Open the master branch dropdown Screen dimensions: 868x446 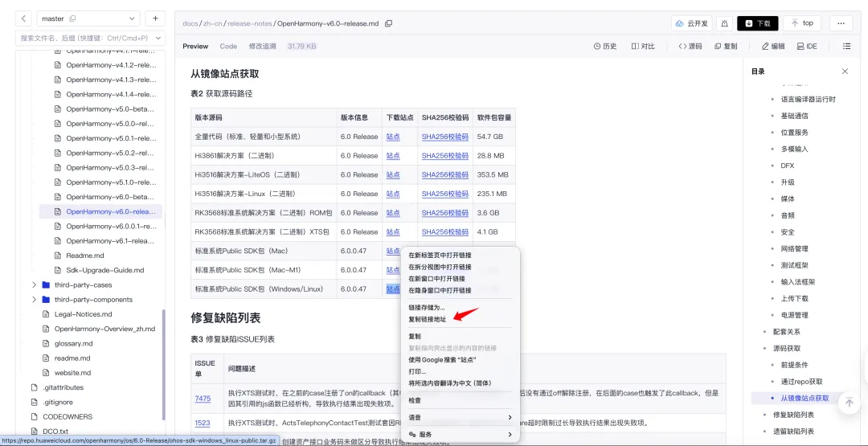(88, 18)
